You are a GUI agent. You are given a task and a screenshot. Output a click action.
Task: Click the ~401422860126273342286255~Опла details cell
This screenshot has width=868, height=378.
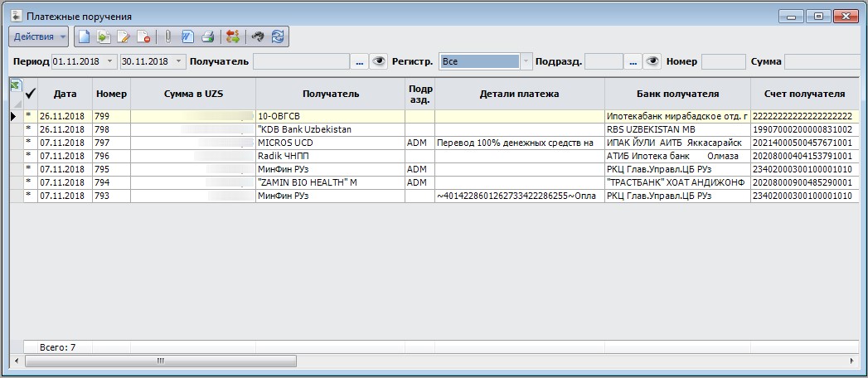[x=520, y=196]
